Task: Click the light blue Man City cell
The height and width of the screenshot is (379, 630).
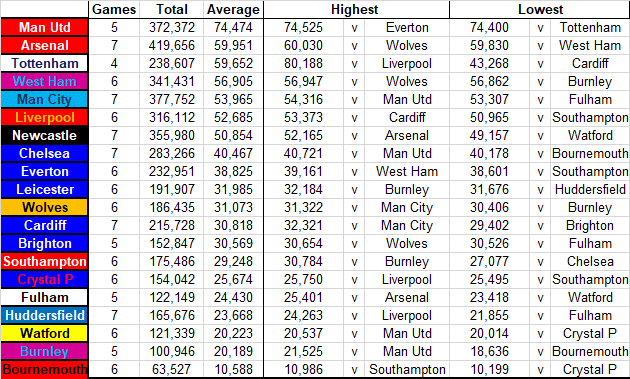Action: [44, 99]
